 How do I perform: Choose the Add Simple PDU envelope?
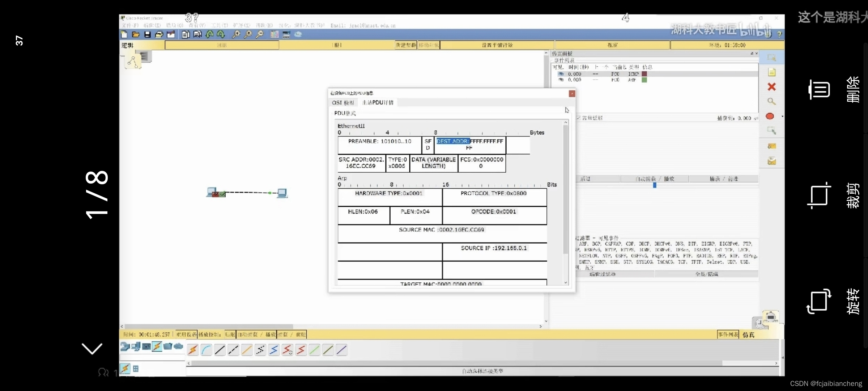tap(771, 146)
